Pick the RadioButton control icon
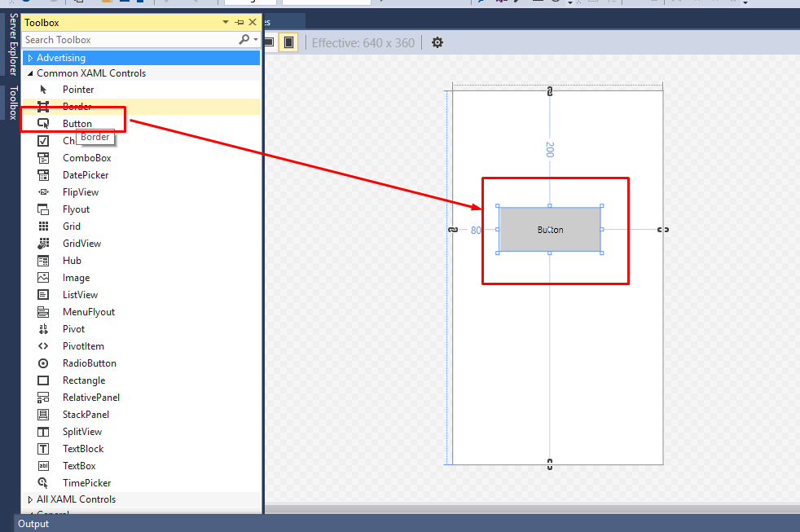The height and width of the screenshot is (532, 800). pyautogui.click(x=43, y=363)
